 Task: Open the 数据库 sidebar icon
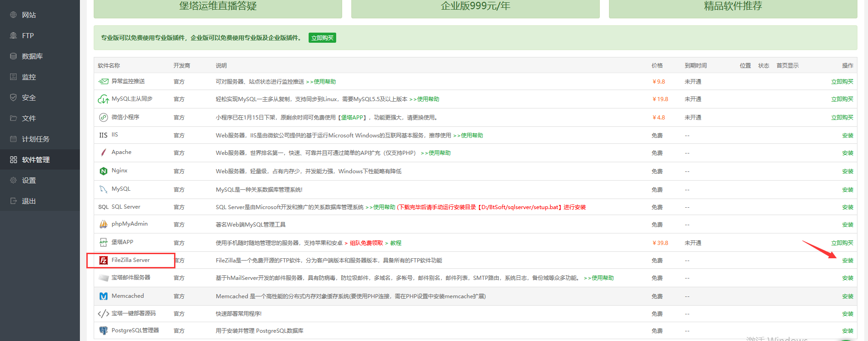[13, 56]
